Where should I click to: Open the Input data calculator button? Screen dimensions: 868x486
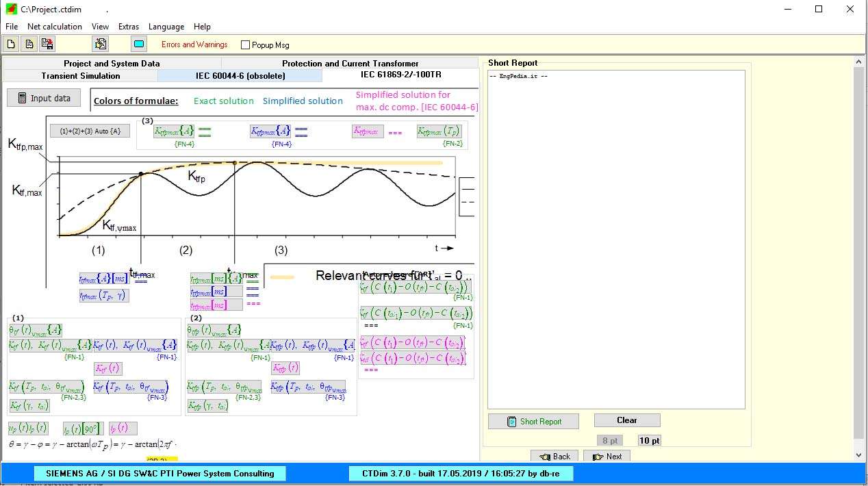pos(44,98)
